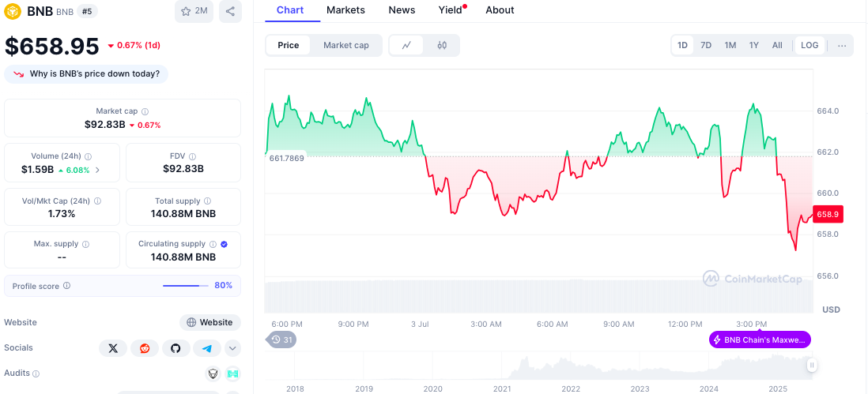
Task: Open the share icon button
Action: [x=230, y=11]
